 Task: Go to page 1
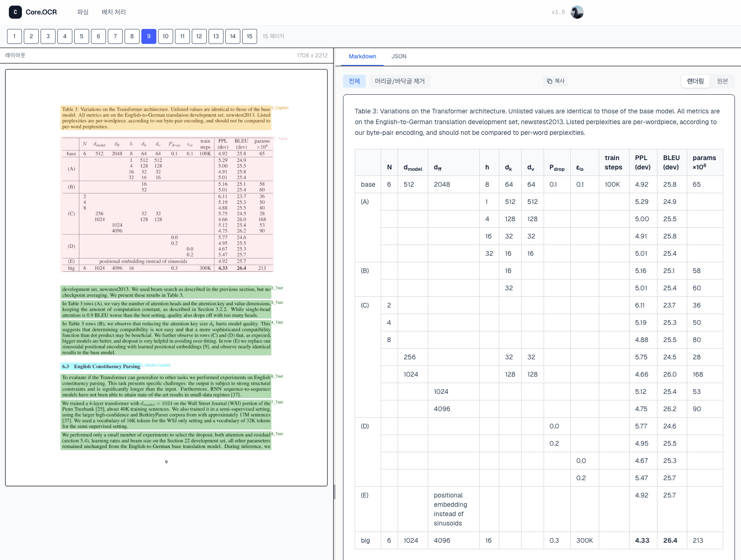click(x=14, y=36)
